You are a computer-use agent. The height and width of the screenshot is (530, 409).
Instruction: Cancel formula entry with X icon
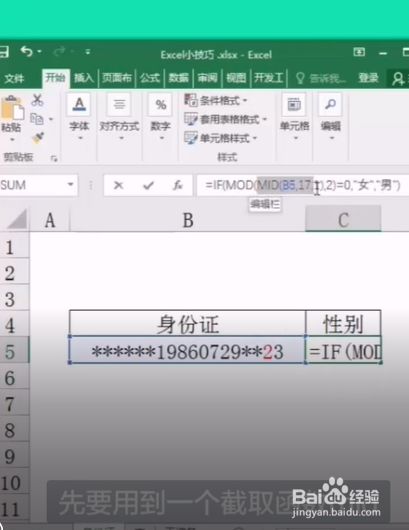tap(118, 185)
